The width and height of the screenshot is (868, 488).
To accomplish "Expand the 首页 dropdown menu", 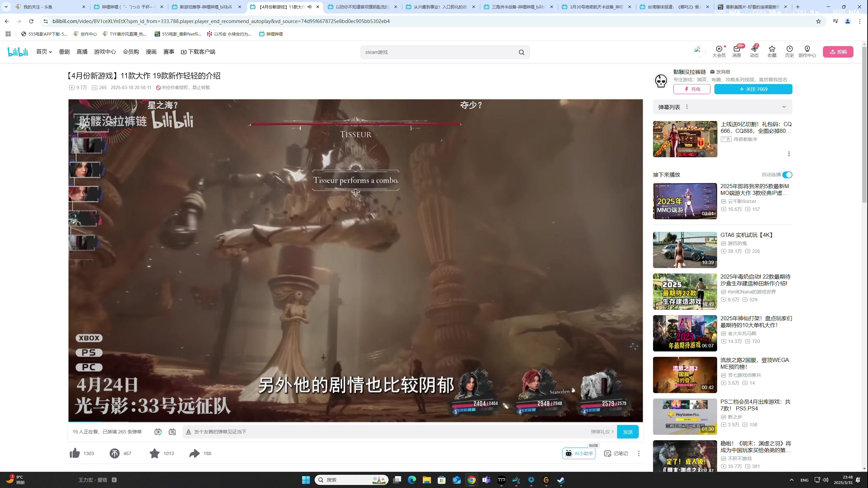I will (x=44, y=52).
